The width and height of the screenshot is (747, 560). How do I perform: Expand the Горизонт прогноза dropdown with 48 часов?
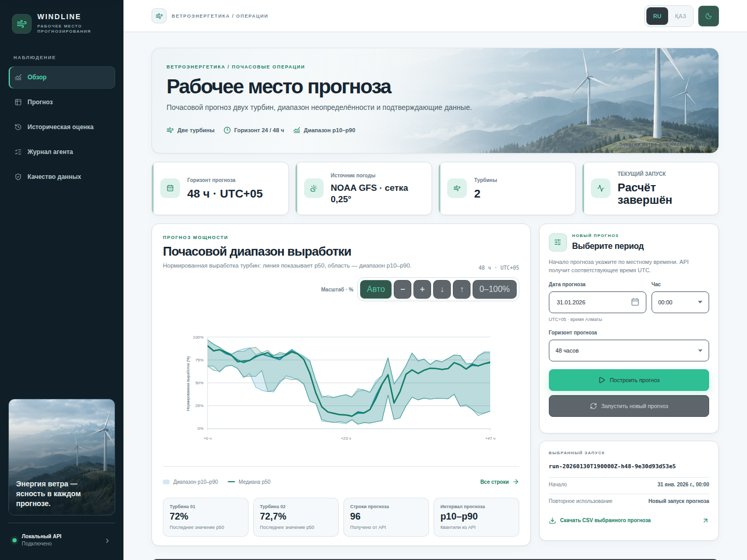coord(629,351)
